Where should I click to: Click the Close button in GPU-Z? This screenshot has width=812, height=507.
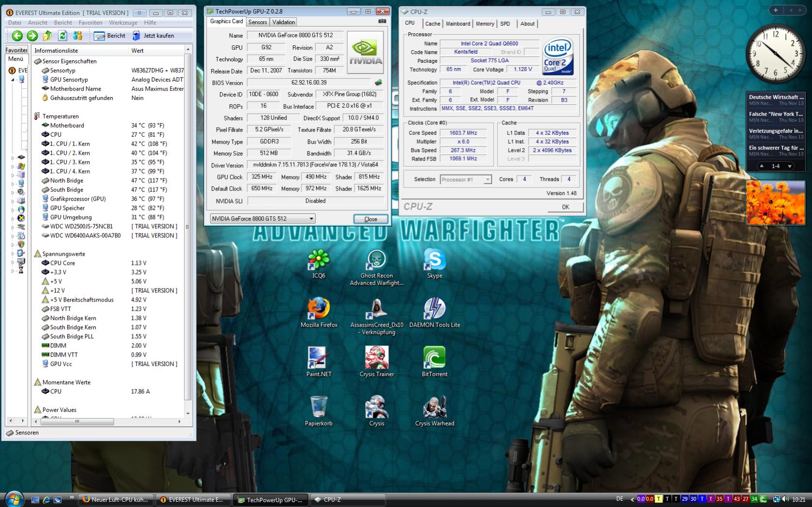tap(370, 219)
